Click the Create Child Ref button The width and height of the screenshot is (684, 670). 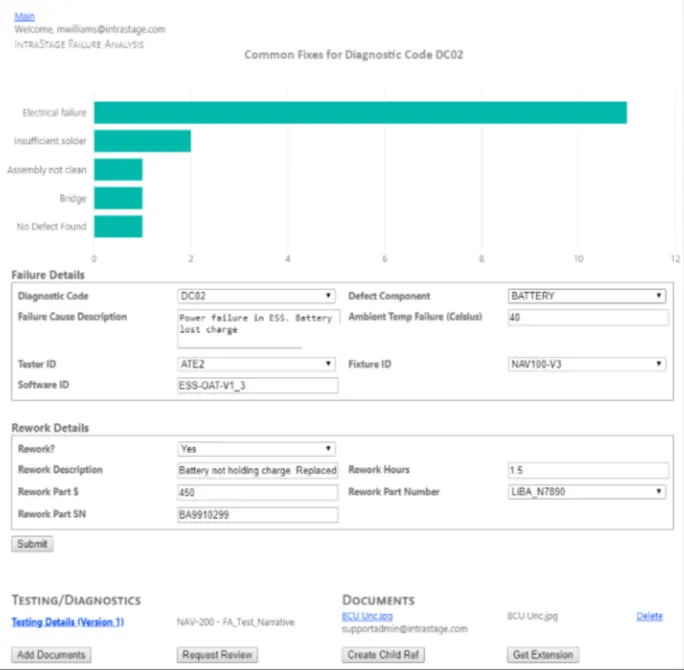383,655
